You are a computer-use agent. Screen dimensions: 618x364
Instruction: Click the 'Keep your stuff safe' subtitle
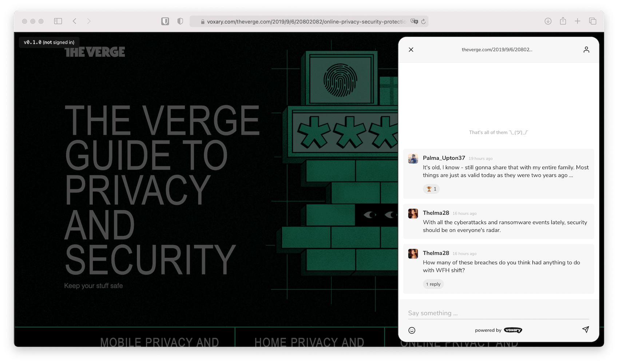click(x=94, y=286)
